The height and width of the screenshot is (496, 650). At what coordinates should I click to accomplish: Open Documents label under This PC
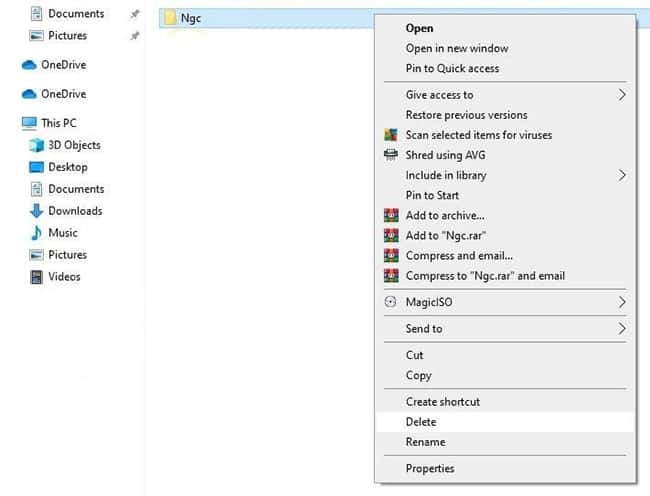tap(76, 189)
